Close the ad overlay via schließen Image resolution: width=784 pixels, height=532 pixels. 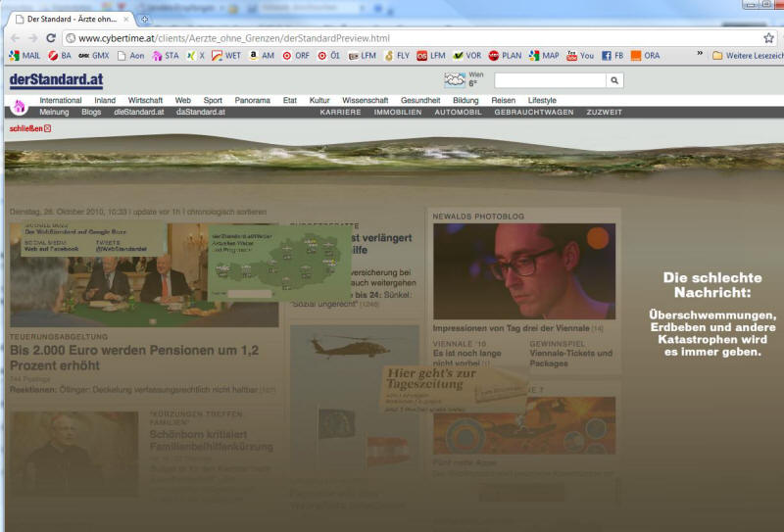click(30, 128)
